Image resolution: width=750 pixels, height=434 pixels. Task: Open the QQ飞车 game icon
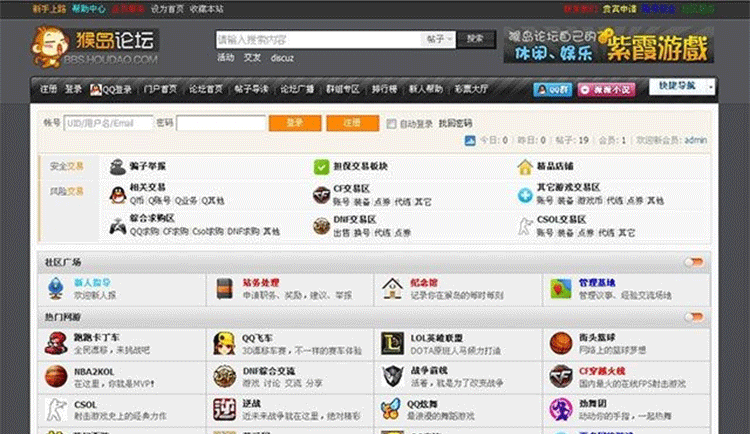[x=224, y=344]
